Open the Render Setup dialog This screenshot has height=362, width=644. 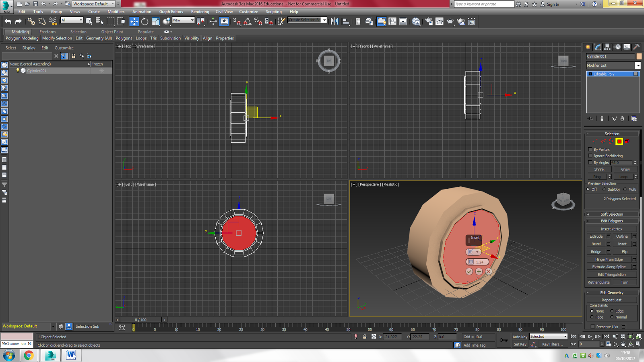pyautogui.click(x=429, y=21)
